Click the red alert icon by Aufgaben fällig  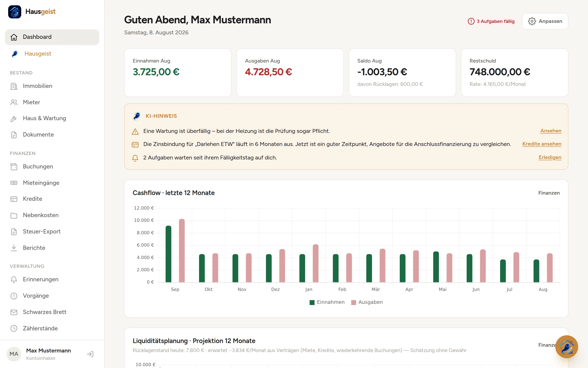click(471, 21)
